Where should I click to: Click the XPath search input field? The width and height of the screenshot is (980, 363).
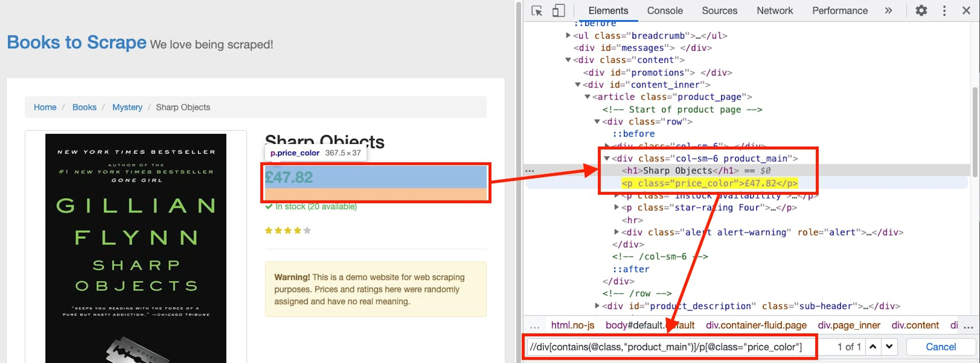[670, 347]
